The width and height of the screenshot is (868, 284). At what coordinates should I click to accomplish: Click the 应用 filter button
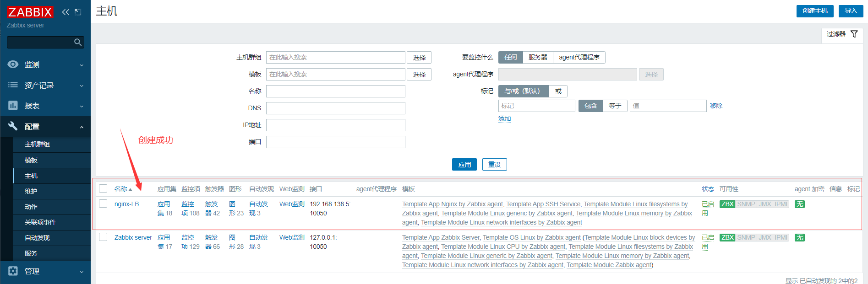point(464,165)
